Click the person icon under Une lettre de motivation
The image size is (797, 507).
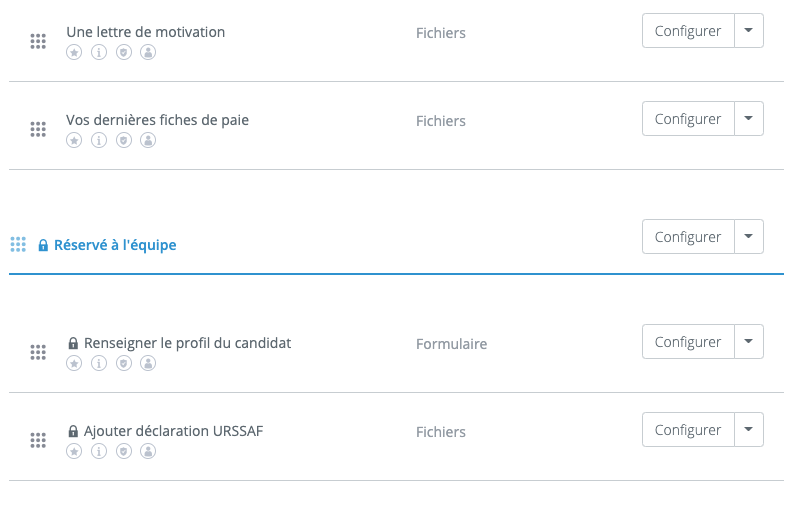click(148, 52)
